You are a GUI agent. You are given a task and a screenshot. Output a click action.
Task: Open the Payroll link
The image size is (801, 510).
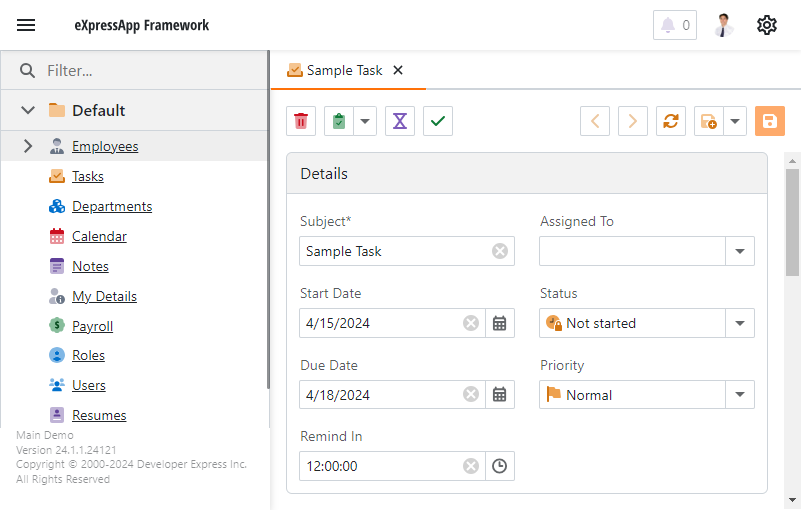coord(92,326)
